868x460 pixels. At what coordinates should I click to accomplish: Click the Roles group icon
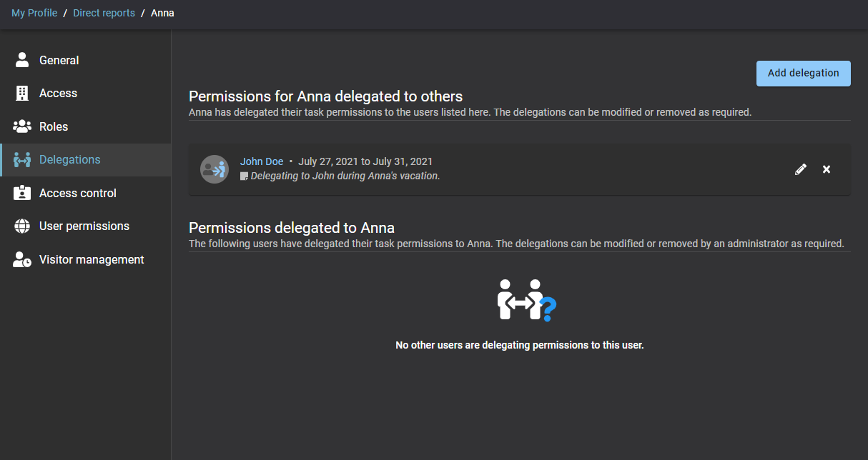point(22,126)
